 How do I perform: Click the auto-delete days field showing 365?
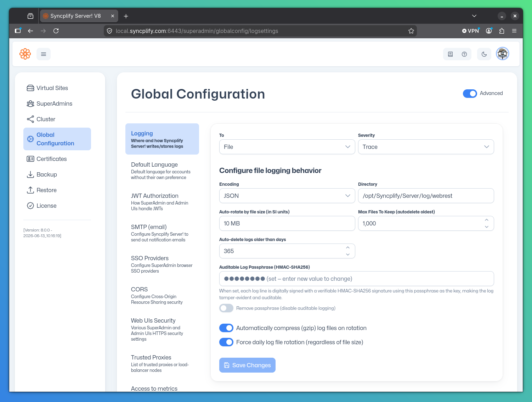tap(287, 251)
